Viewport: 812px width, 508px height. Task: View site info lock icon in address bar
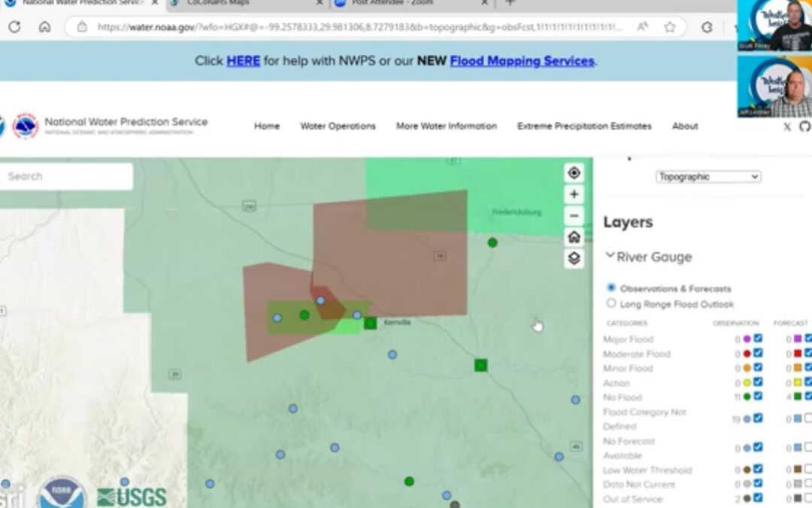[x=82, y=27]
